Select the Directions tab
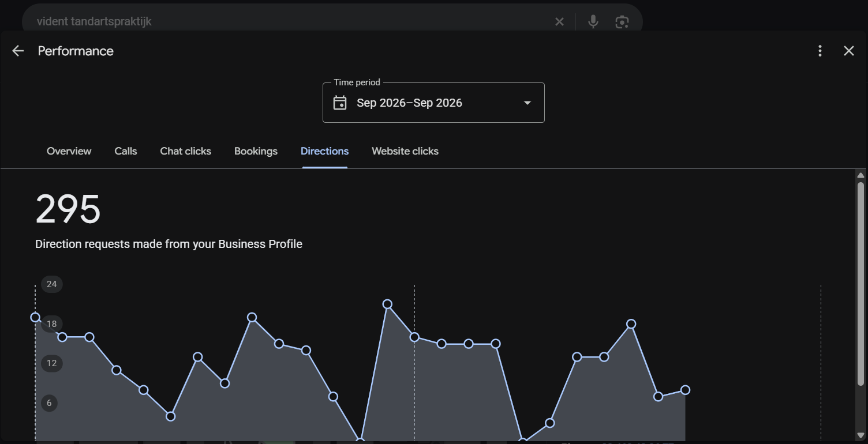Viewport: 868px width, 444px height. [x=324, y=151]
